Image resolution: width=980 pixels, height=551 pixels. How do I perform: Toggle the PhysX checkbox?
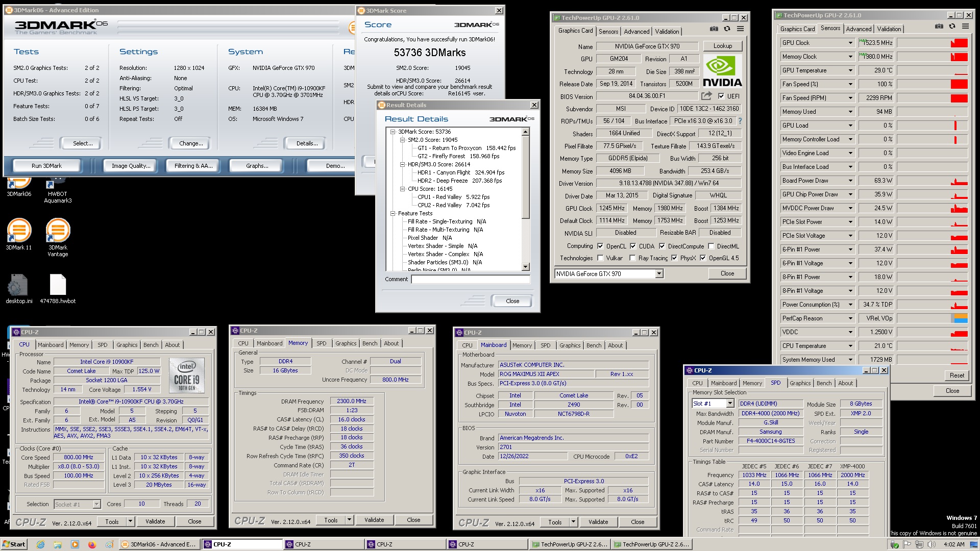(x=674, y=258)
